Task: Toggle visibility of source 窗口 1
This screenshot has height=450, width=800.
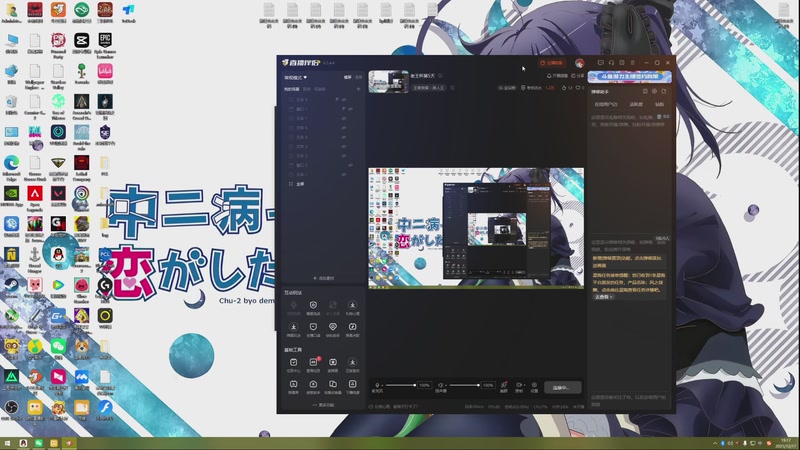Action: coord(350,109)
